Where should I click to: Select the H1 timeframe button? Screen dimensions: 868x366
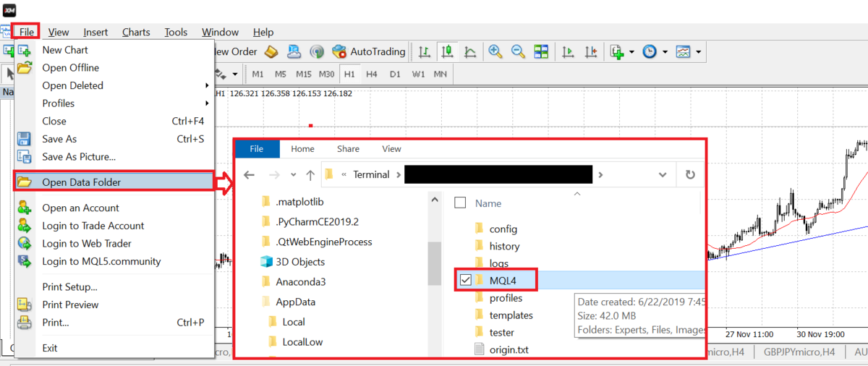[349, 74]
